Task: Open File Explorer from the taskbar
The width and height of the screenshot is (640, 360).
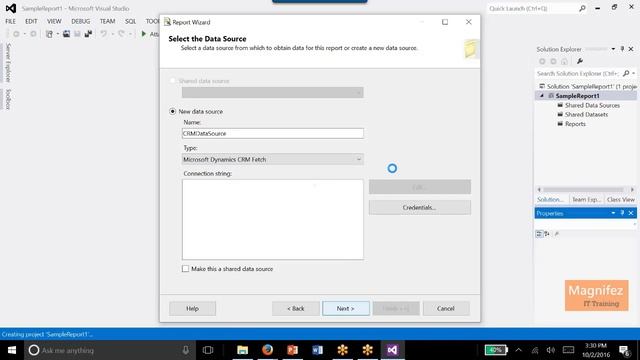Action: tap(242, 350)
